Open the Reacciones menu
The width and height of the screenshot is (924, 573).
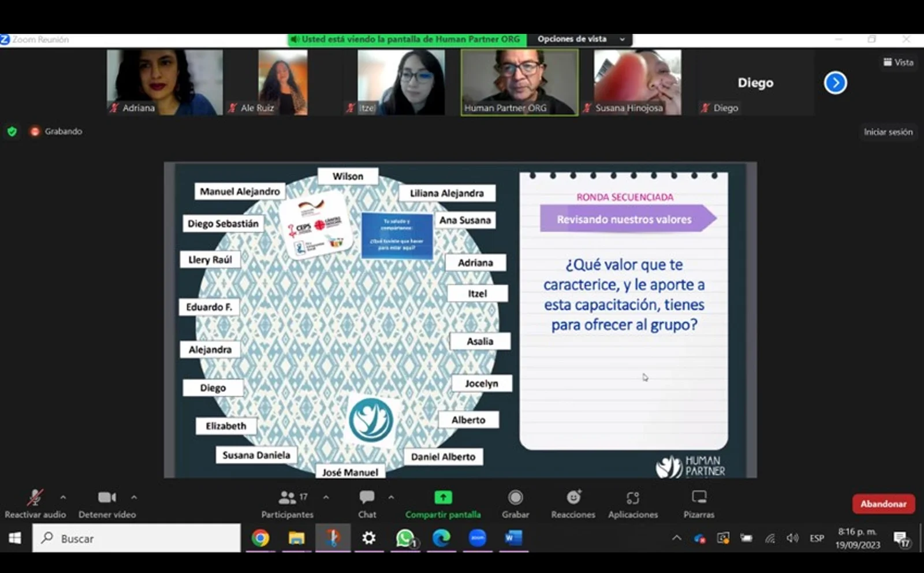click(x=573, y=503)
